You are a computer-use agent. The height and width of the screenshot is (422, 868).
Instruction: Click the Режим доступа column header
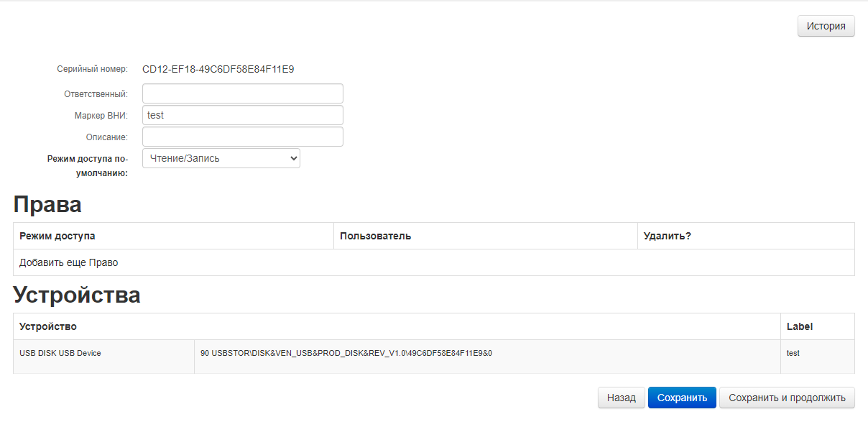[57, 236]
